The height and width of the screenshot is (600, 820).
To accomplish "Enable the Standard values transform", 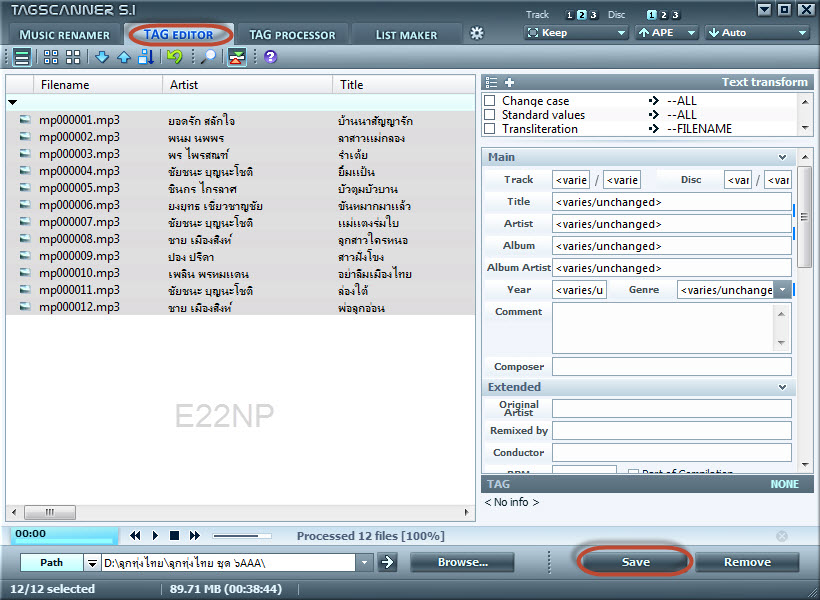I will (x=490, y=115).
